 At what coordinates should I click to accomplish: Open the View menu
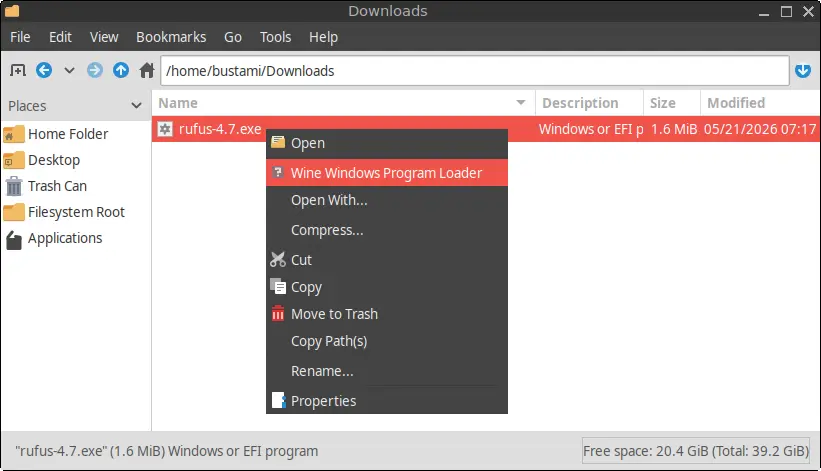pos(104,37)
